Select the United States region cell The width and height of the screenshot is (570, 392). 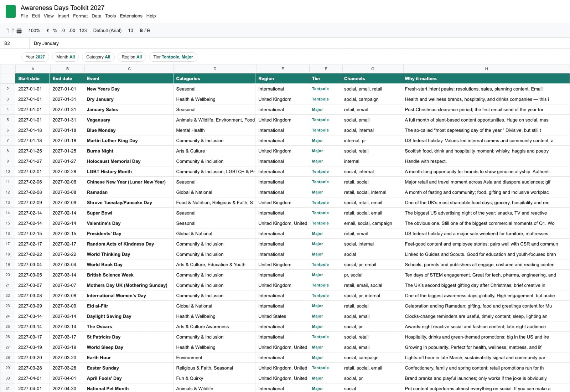283,316
